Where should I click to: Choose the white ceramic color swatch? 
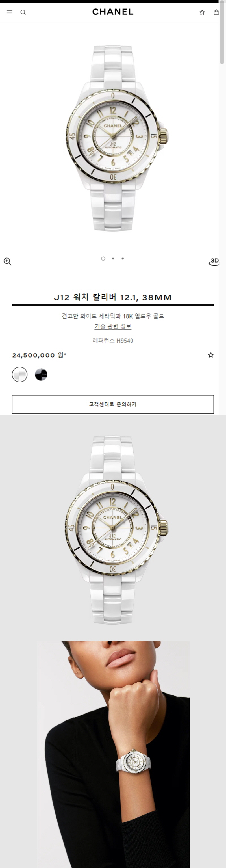19,374
